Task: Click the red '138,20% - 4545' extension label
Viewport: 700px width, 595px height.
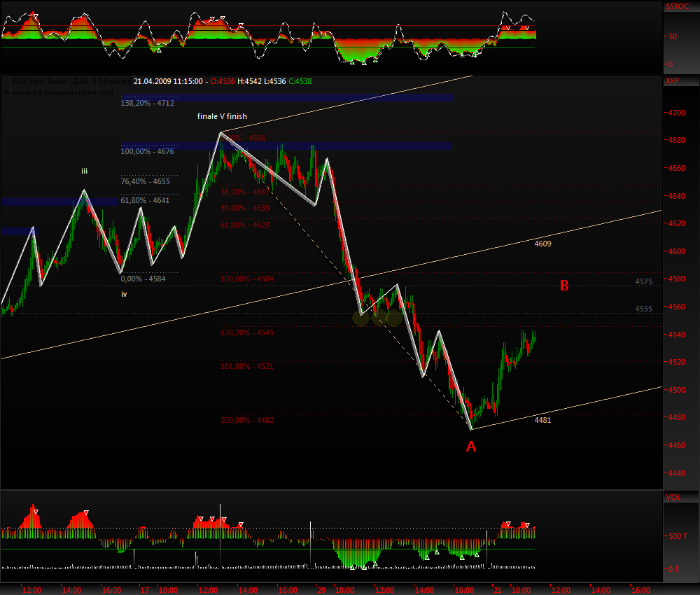Action: point(247,332)
